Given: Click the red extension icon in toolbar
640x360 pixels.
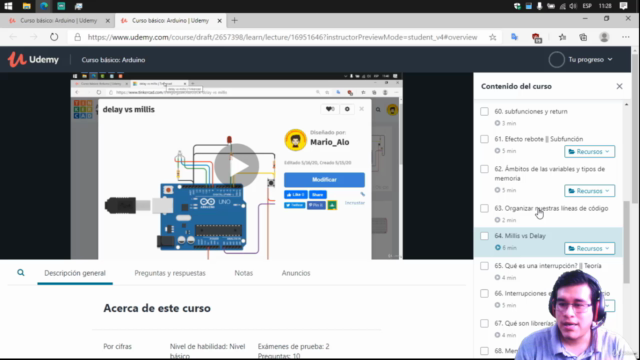Looking at the screenshot, I should coord(537,38).
